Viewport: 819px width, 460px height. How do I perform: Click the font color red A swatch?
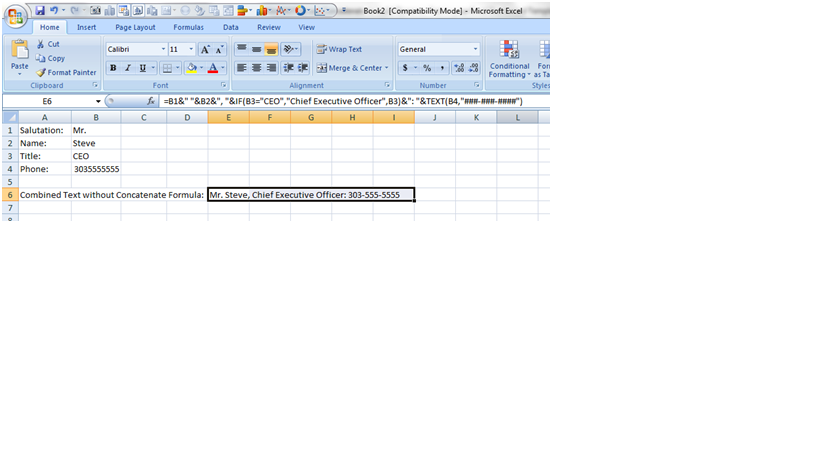point(213,68)
